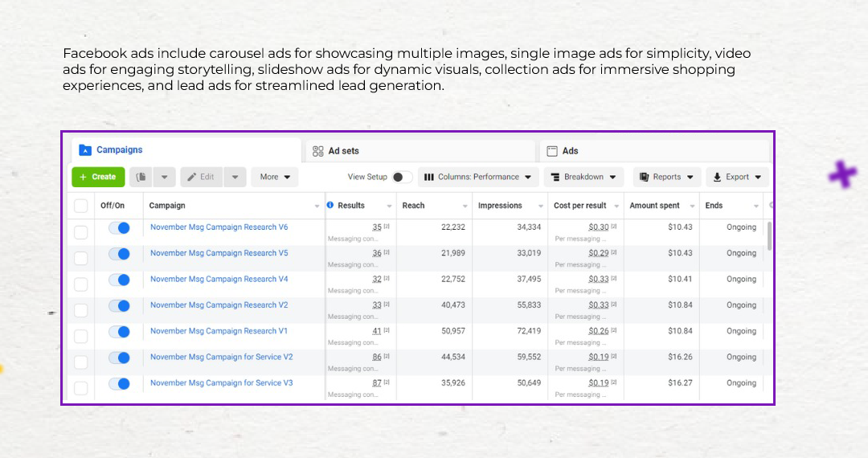Click the green Create button
Image resolution: width=868 pixels, height=458 pixels.
(x=98, y=177)
